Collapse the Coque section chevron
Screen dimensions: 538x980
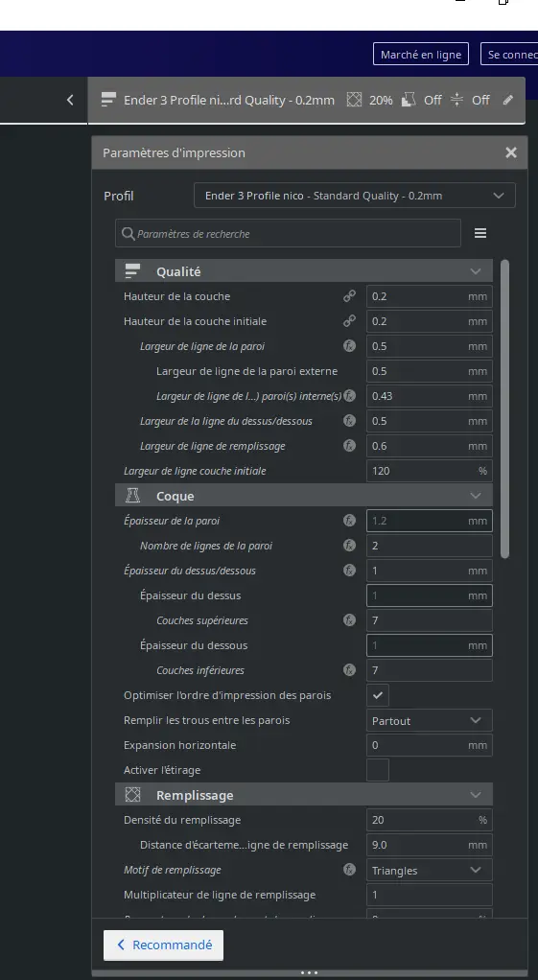(476, 496)
